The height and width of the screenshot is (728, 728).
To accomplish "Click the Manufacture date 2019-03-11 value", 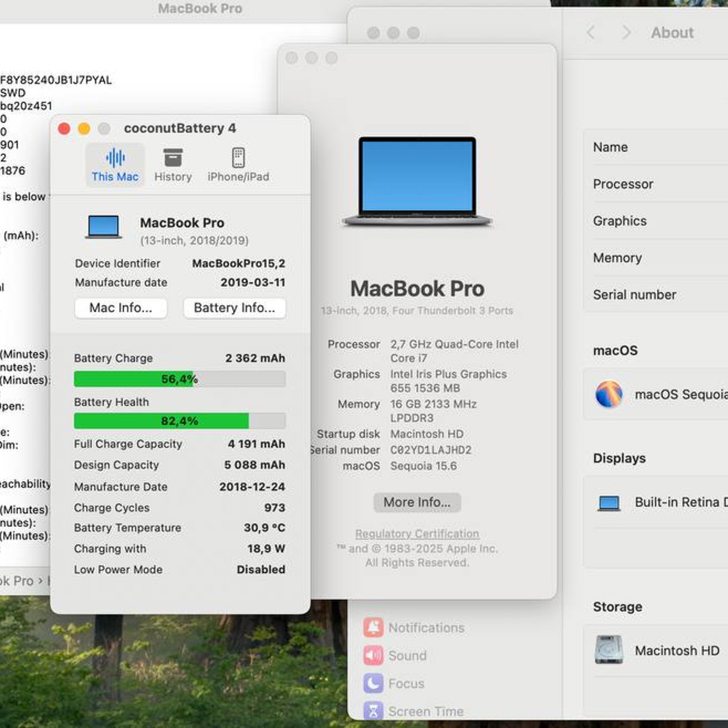I will pos(252,283).
